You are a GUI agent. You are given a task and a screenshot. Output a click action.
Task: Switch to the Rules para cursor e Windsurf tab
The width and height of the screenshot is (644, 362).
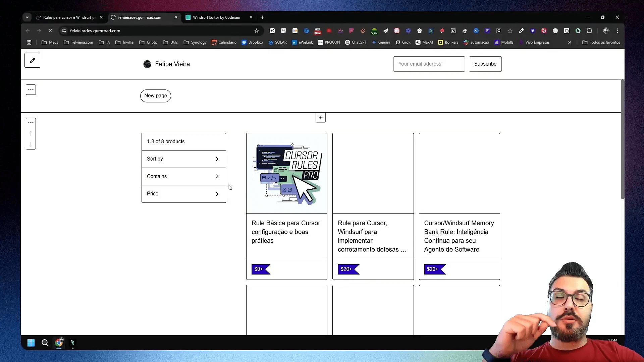tap(69, 17)
